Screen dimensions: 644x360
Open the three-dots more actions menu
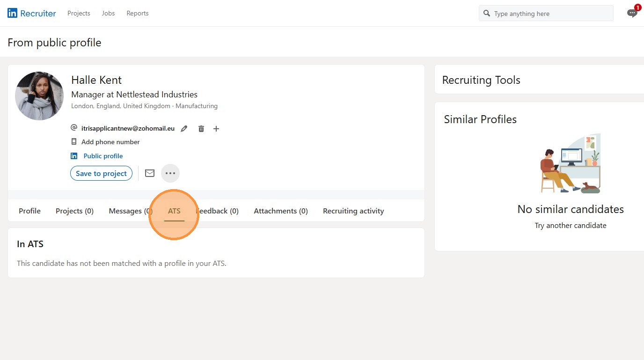pyautogui.click(x=170, y=173)
